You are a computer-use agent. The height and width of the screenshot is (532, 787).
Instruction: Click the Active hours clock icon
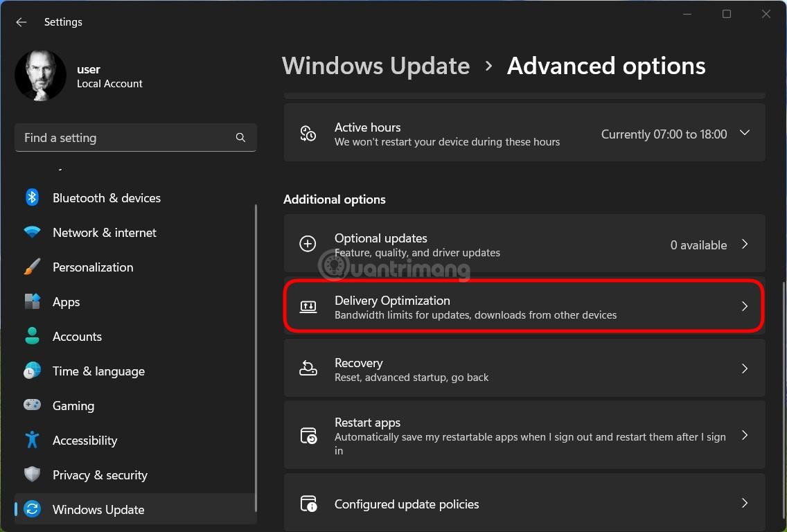(308, 133)
